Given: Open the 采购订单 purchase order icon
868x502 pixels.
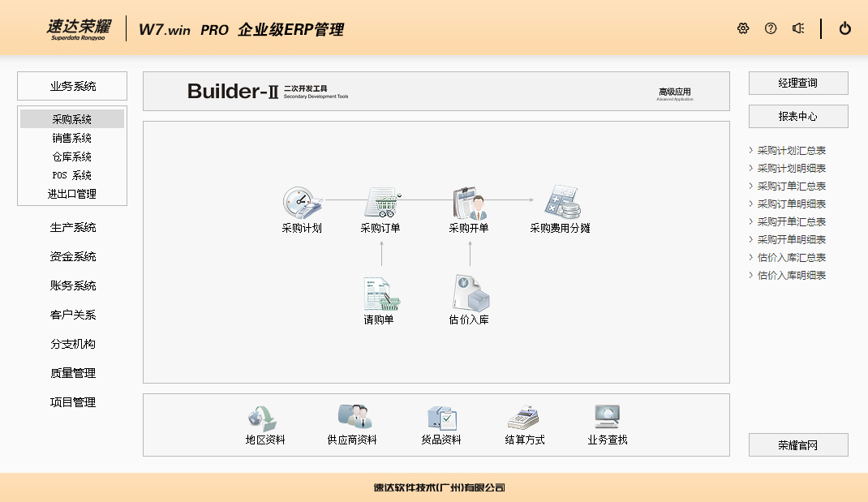Looking at the screenshot, I should coord(380,203).
